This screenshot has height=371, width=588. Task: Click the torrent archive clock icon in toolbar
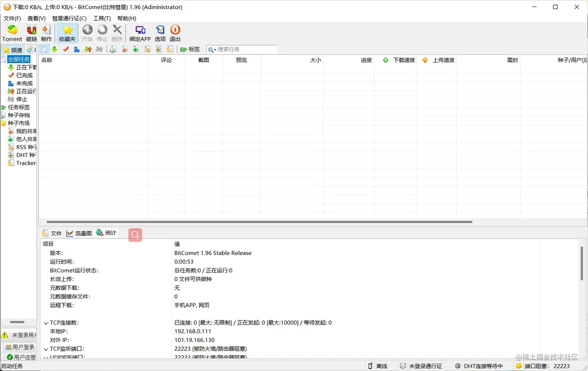point(113,49)
